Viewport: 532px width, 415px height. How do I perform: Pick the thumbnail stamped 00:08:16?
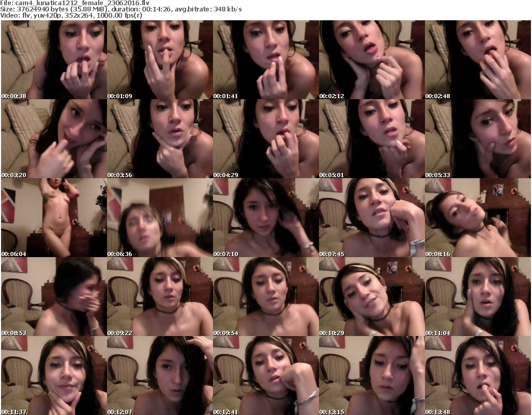tap(478, 218)
